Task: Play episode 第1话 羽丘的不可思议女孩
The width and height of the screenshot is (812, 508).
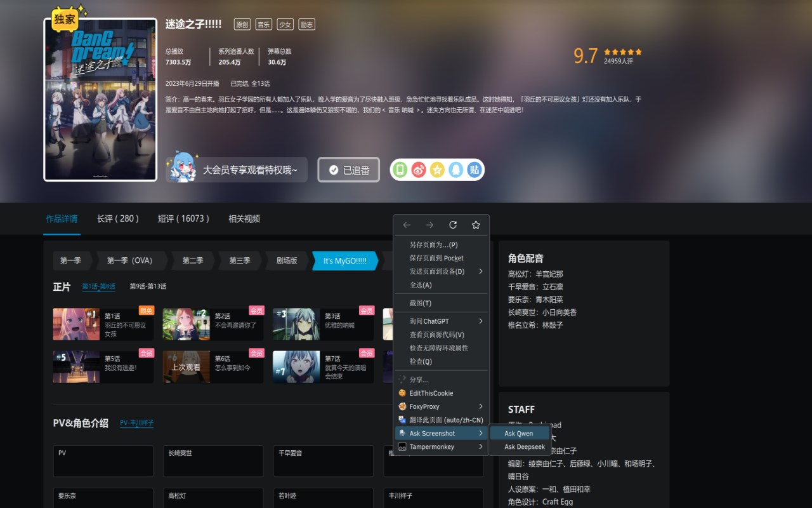Action: coord(103,324)
